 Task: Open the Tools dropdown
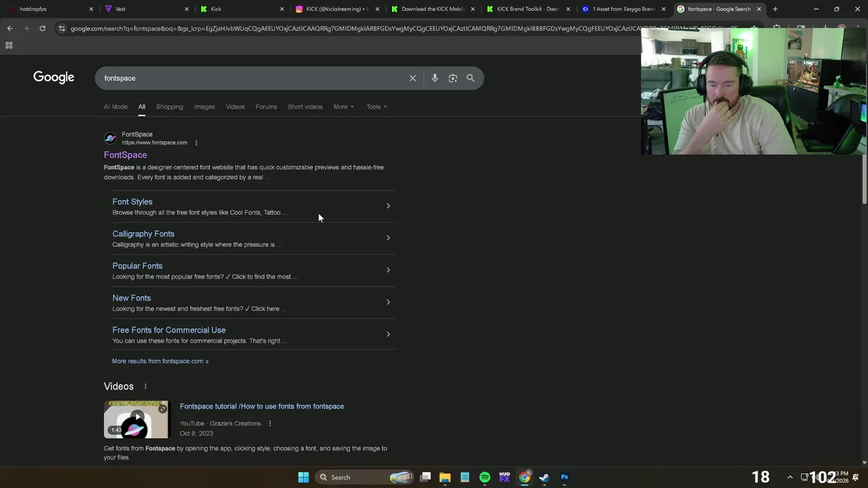click(376, 106)
